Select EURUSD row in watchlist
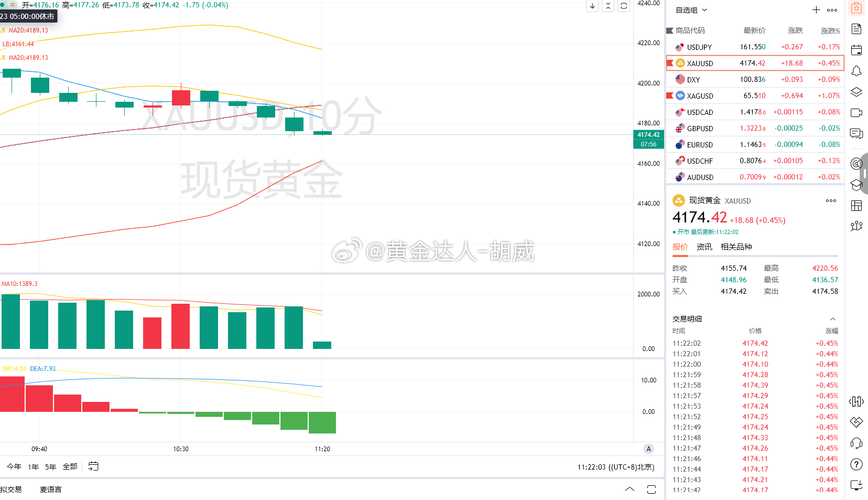The height and width of the screenshot is (500, 868). [x=755, y=144]
